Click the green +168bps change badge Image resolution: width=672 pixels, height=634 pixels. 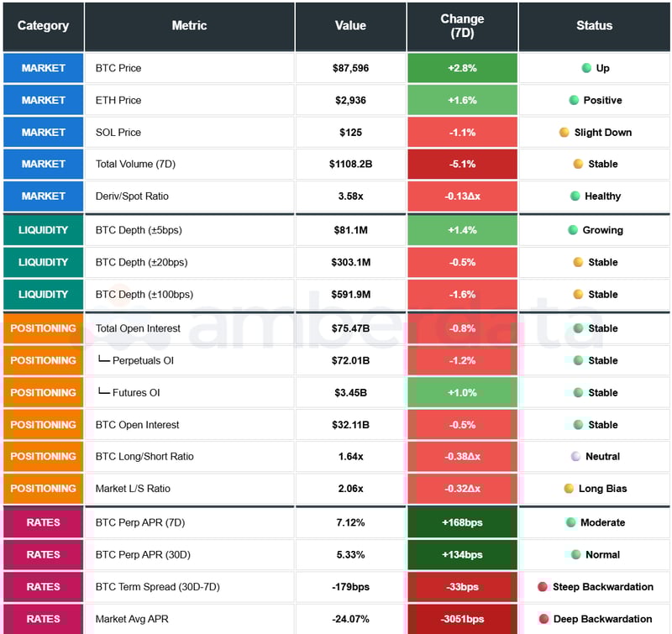tap(462, 522)
